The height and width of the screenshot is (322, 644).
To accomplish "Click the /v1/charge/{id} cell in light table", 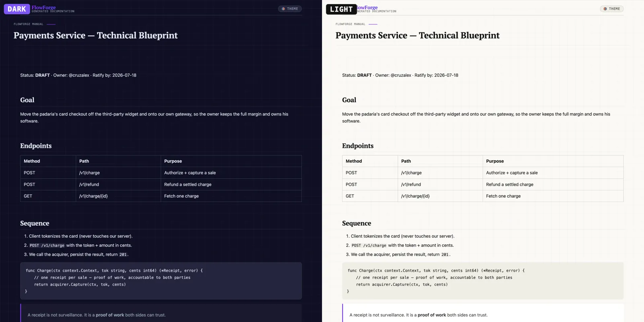I will point(440,196).
